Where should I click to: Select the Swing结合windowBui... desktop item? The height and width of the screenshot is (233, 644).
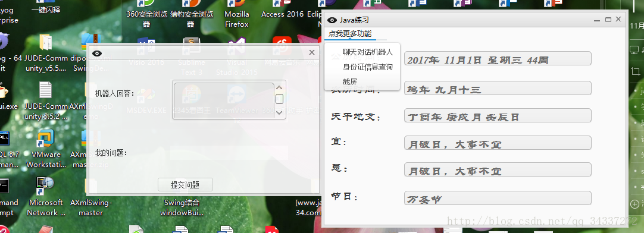point(182,207)
